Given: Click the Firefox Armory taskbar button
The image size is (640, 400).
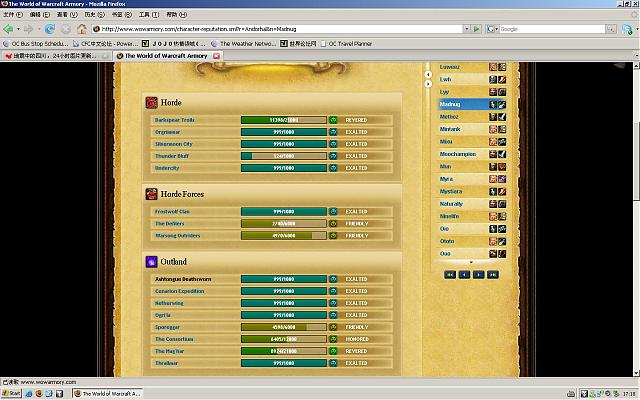Looking at the screenshot, I should coord(107,393).
